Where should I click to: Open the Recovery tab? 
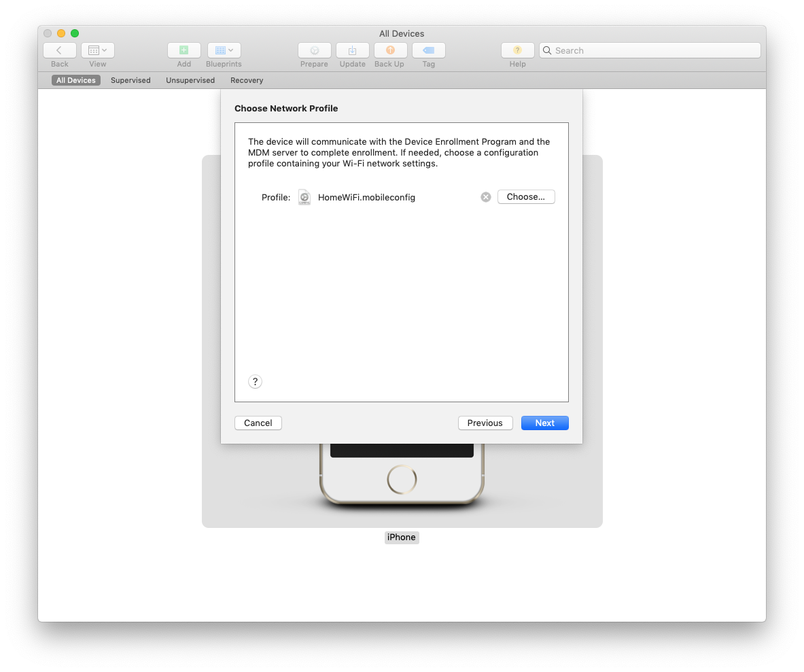247,80
